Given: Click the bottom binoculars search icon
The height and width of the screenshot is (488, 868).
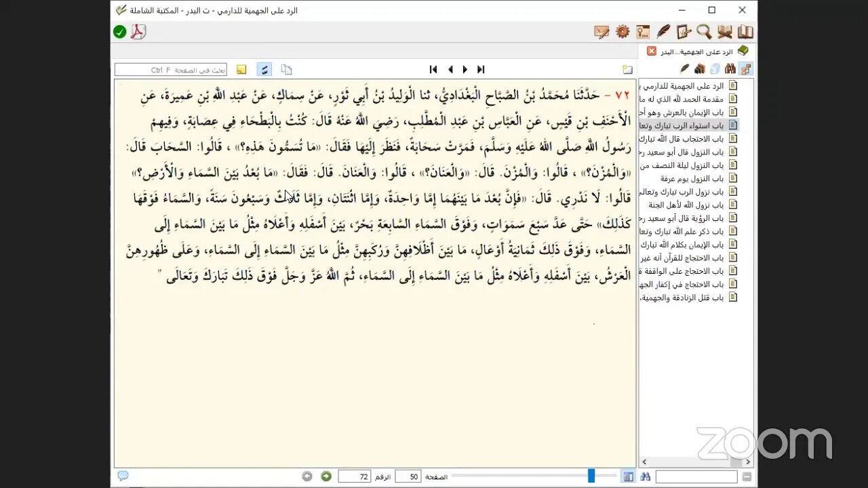Looking at the screenshot, I should [646, 476].
